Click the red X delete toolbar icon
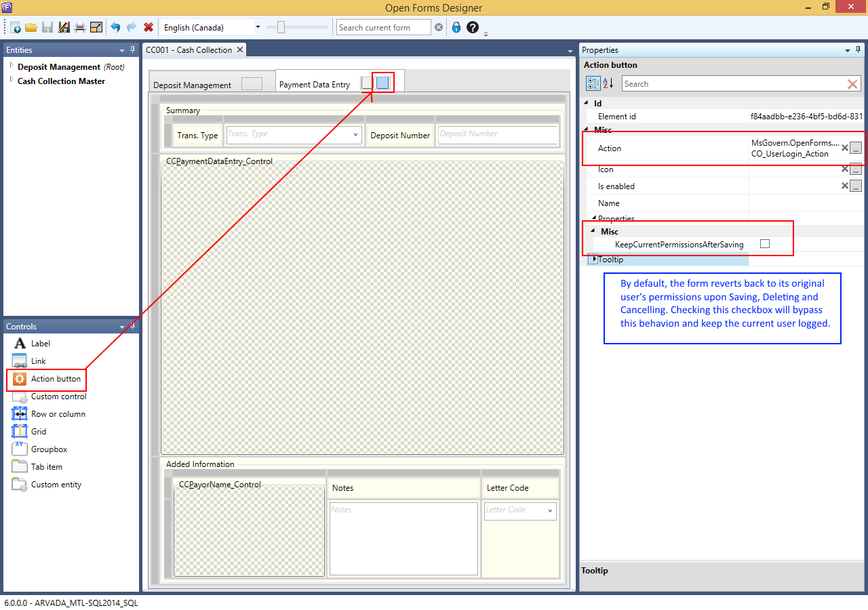 click(149, 28)
